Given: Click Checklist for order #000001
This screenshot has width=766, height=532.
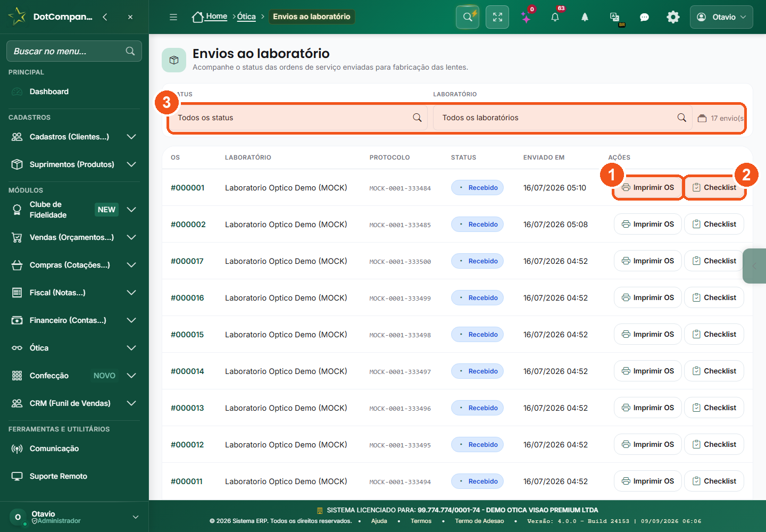Looking at the screenshot, I should pyautogui.click(x=714, y=187).
